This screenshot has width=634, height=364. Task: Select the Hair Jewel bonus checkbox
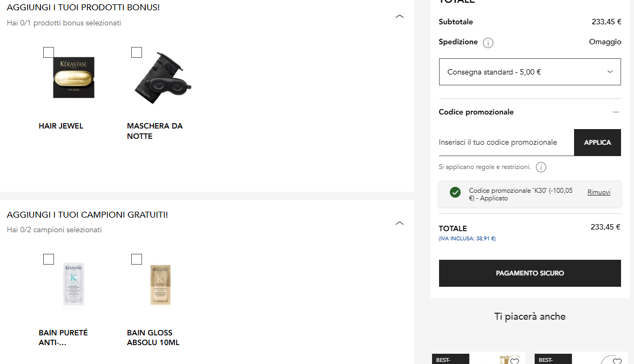point(49,52)
